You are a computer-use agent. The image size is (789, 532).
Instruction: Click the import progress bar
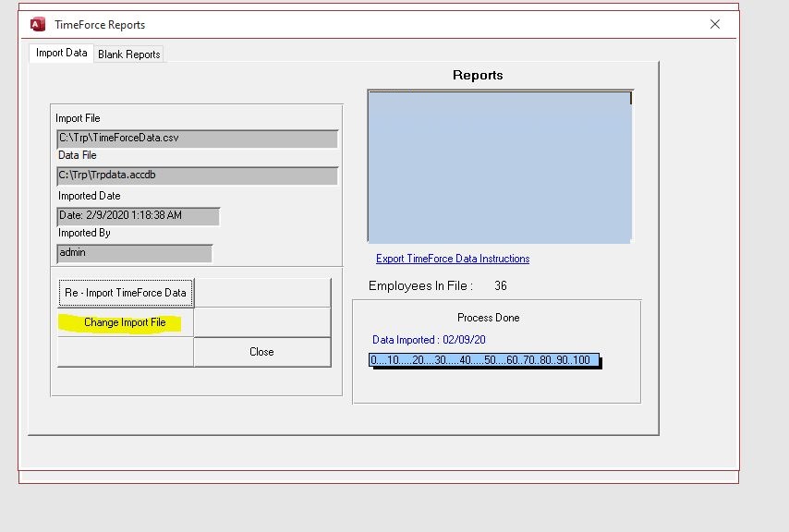pos(484,360)
